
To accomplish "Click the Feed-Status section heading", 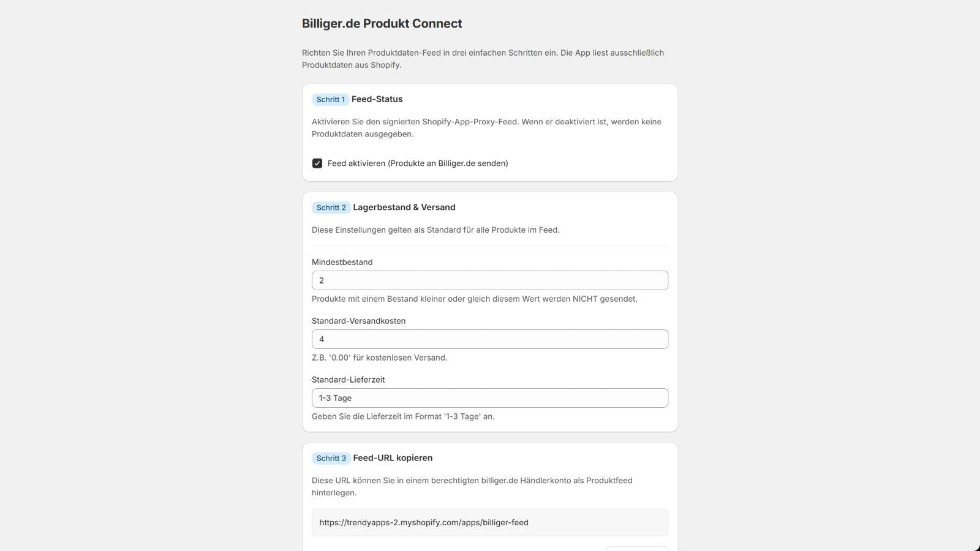I will click(x=377, y=99).
